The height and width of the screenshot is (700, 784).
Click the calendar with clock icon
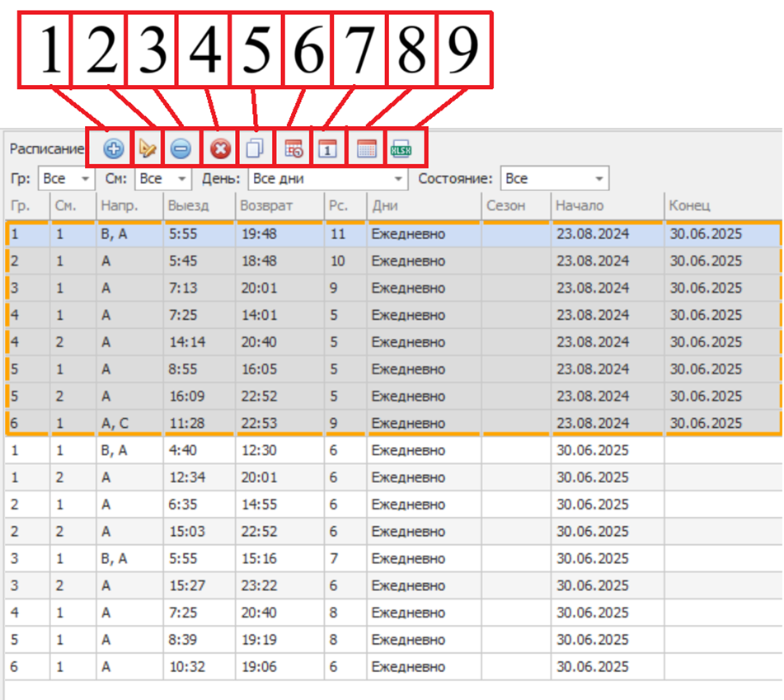coord(293,149)
